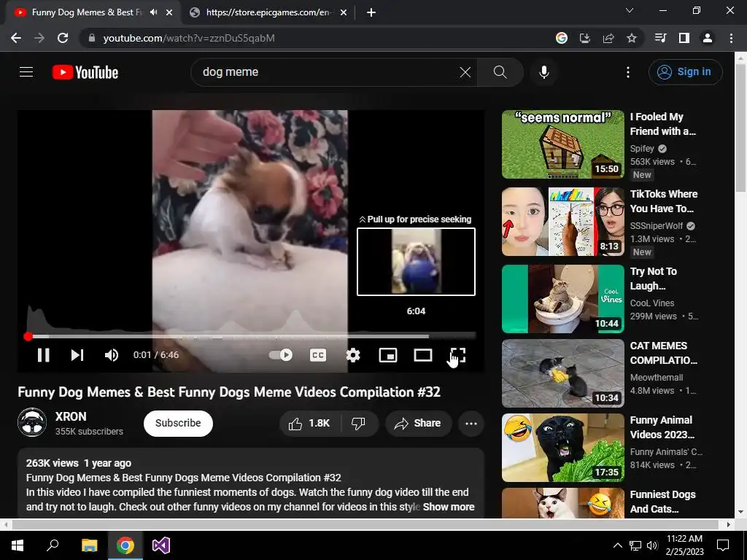Mute the tab audio speaker icon
This screenshot has height=560, width=747.
(153, 12)
